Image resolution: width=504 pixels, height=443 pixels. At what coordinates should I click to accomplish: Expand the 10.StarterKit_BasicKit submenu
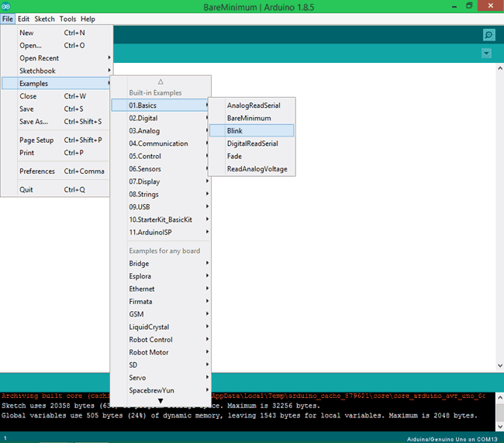coord(161,220)
